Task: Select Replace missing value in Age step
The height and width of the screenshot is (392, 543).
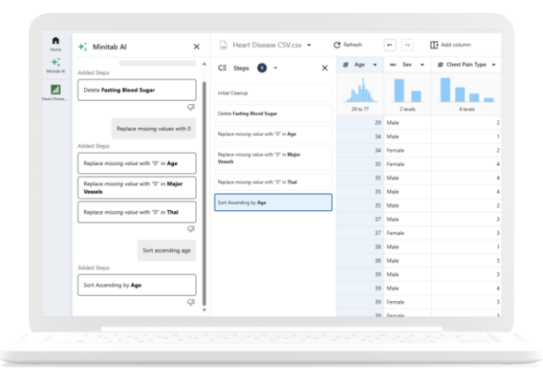Action: click(273, 134)
